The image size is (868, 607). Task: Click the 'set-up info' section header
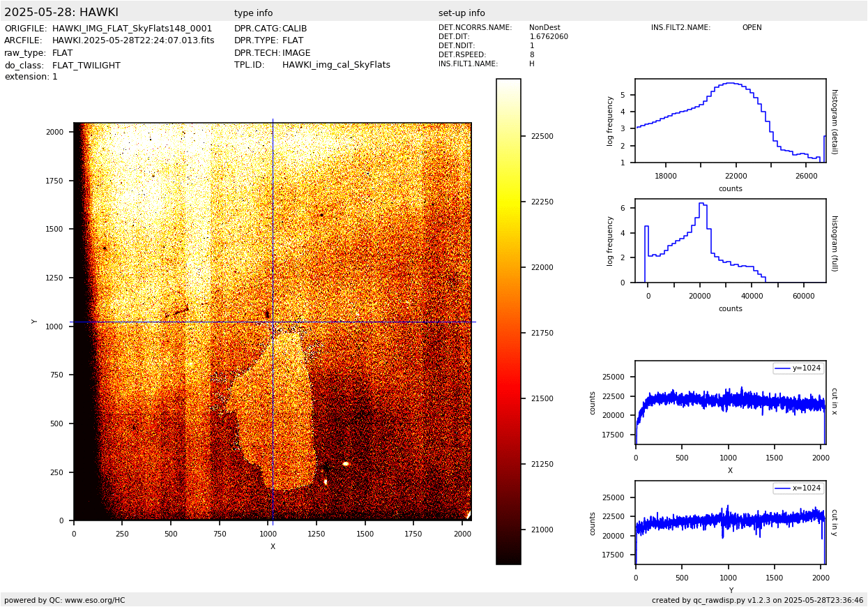(462, 13)
